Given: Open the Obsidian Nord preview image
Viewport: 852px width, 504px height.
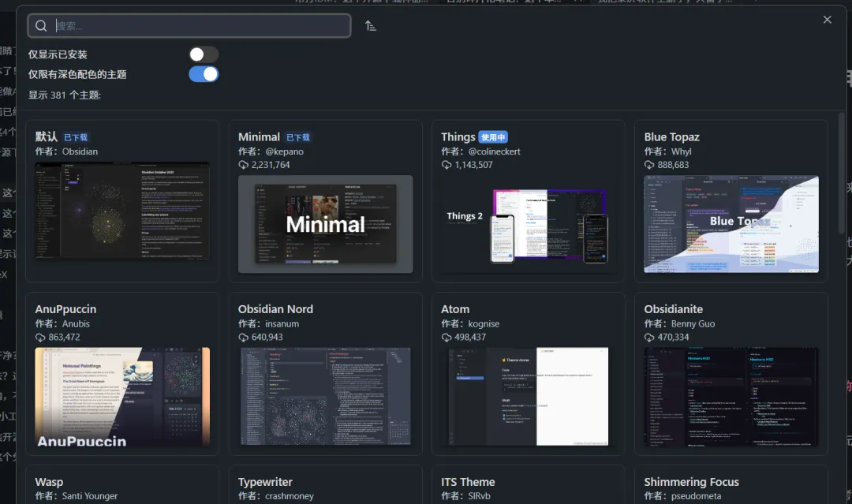Looking at the screenshot, I should [x=326, y=397].
